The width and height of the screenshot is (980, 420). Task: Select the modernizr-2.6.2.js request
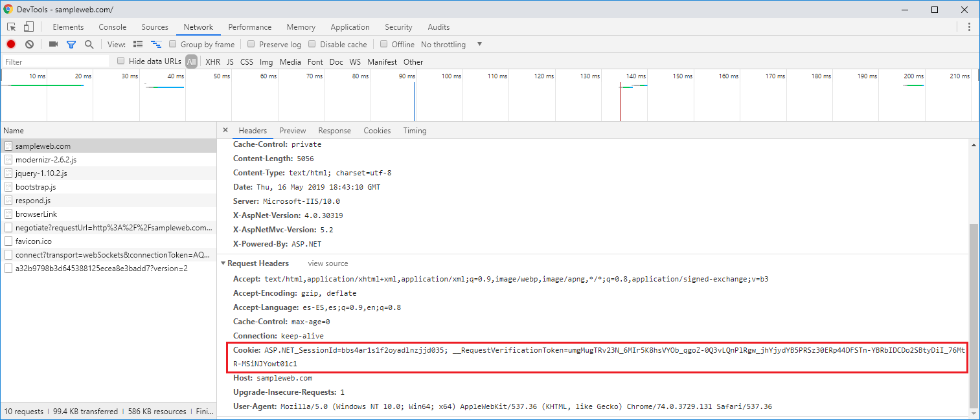(108, 159)
